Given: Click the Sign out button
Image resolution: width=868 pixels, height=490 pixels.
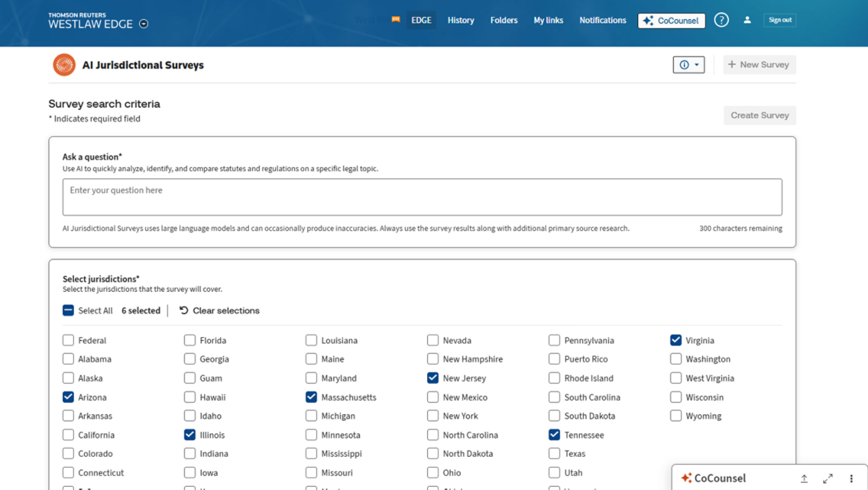Looking at the screenshot, I should point(779,20).
